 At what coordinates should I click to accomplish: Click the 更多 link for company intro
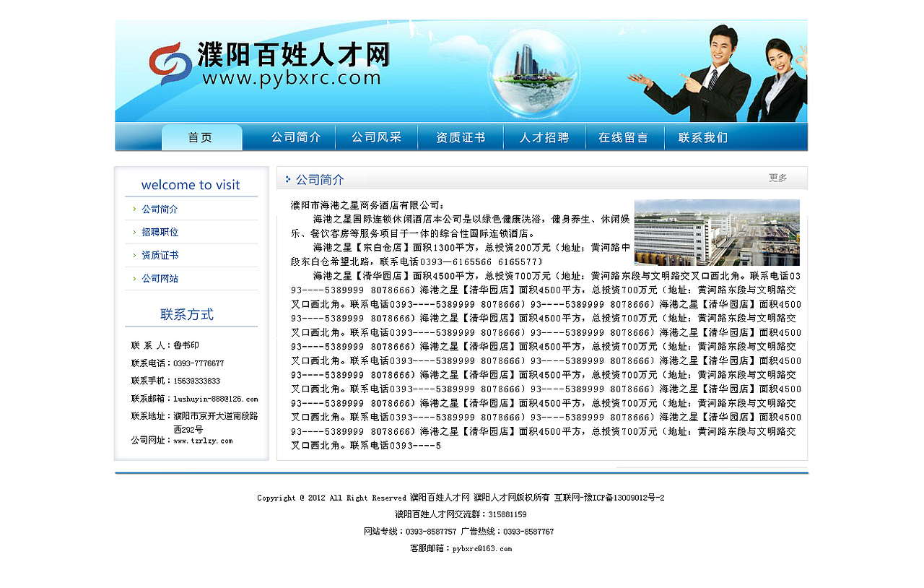(x=777, y=178)
